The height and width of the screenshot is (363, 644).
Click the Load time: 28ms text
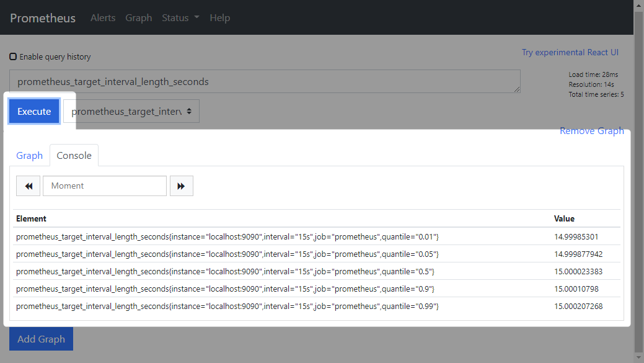tap(593, 74)
